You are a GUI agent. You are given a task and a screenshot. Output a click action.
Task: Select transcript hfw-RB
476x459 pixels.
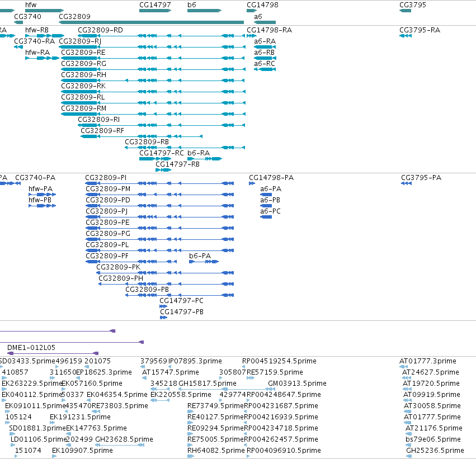coord(45,36)
